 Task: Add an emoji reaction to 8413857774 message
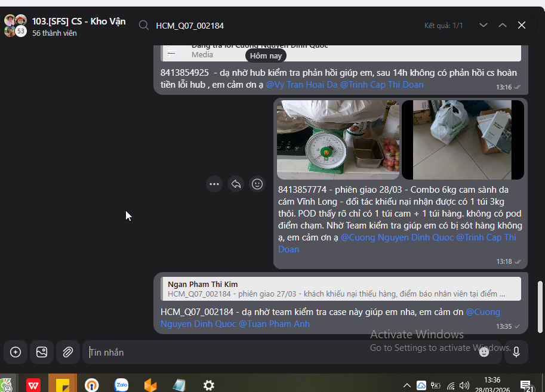pyautogui.click(x=257, y=184)
